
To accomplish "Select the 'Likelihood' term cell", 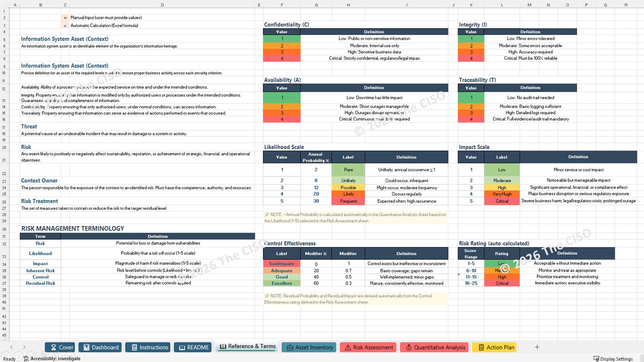I will click(40, 253).
